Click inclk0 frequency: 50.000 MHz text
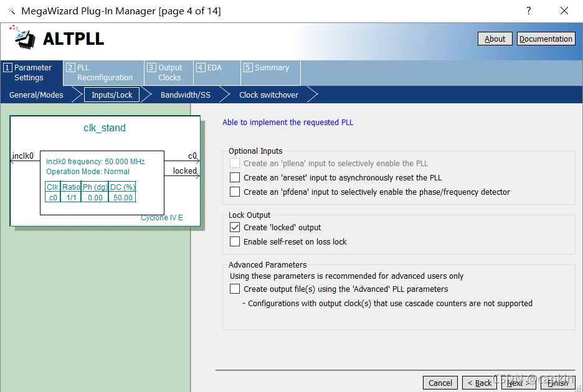 click(95, 162)
